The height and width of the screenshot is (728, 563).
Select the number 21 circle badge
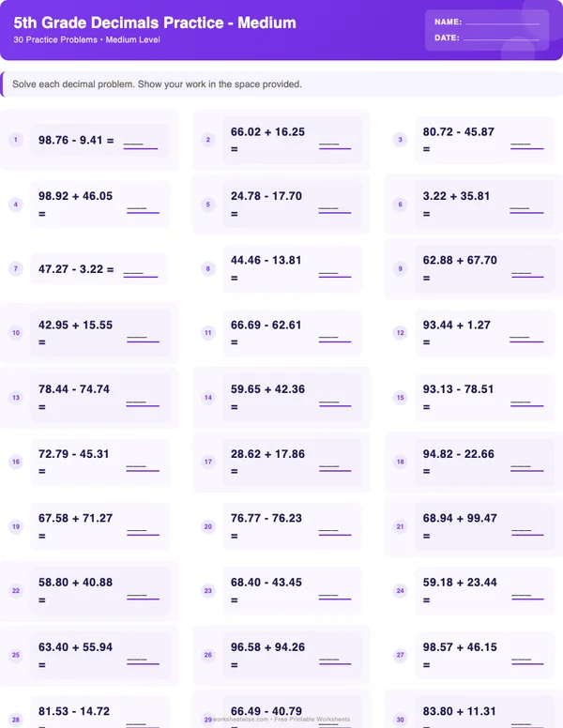401,526
